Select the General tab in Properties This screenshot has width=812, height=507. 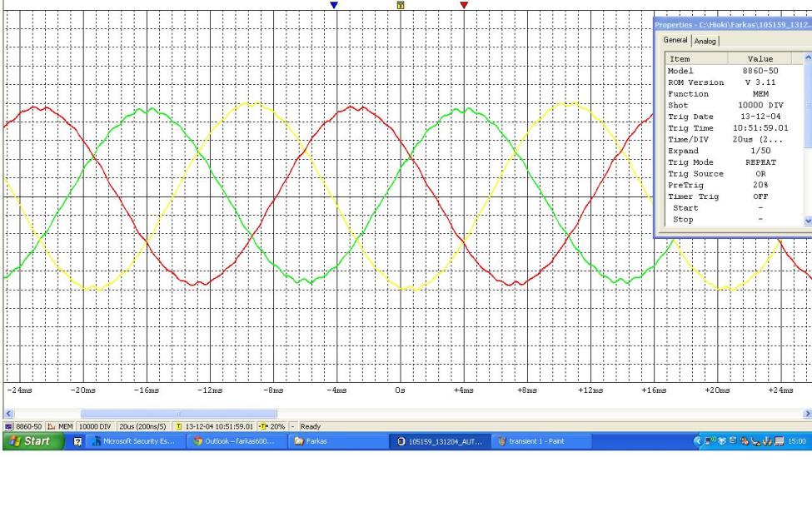tap(675, 40)
